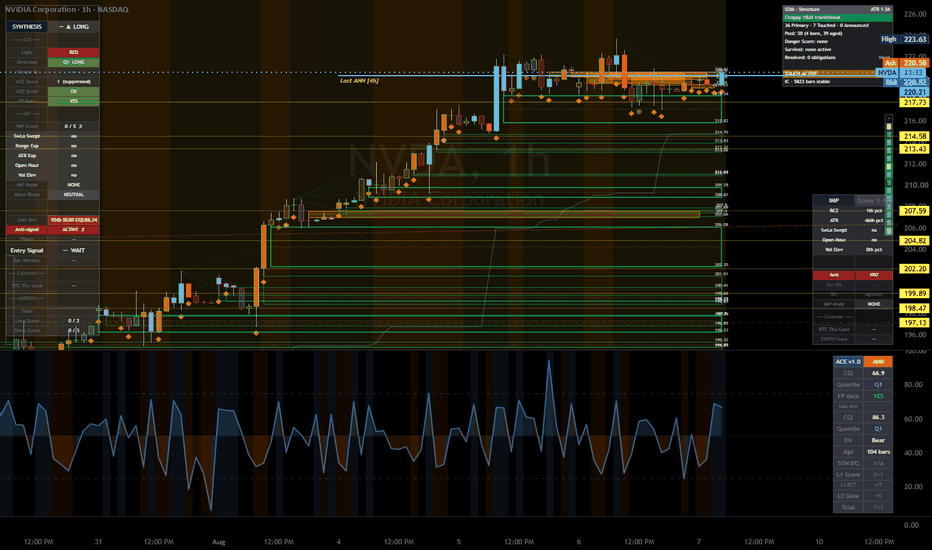
Task: Click the green Choppy transitional status row
Action: point(837,17)
